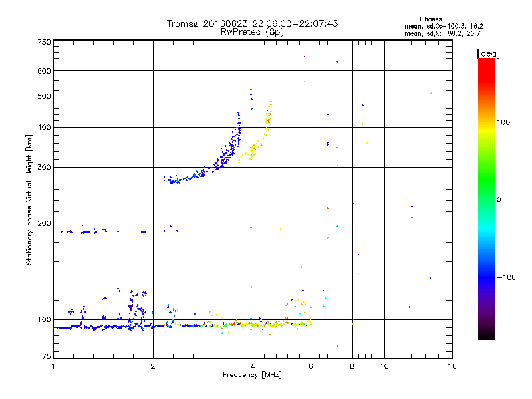The width and height of the screenshot is (532, 399).
Task: Click the x-axis tick '4'
Action: click(x=253, y=366)
